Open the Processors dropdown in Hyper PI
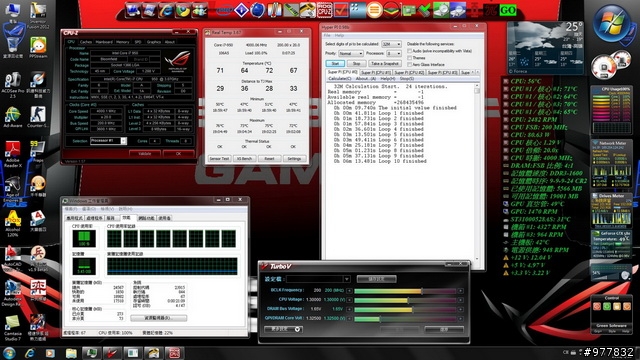The width and height of the screenshot is (640, 360). tap(394, 53)
